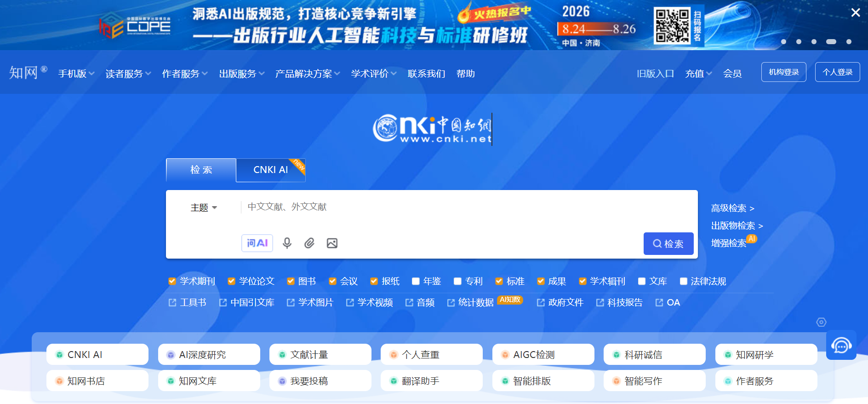Open the 学术视频 external link
Image resolution: width=868 pixels, height=404 pixels.
point(370,302)
